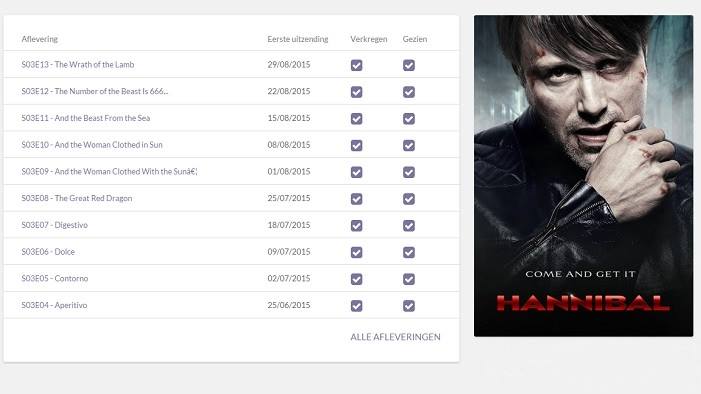Toggle Gezien for And the Beast From the Sea
The height and width of the screenshot is (394, 701).
pos(409,119)
